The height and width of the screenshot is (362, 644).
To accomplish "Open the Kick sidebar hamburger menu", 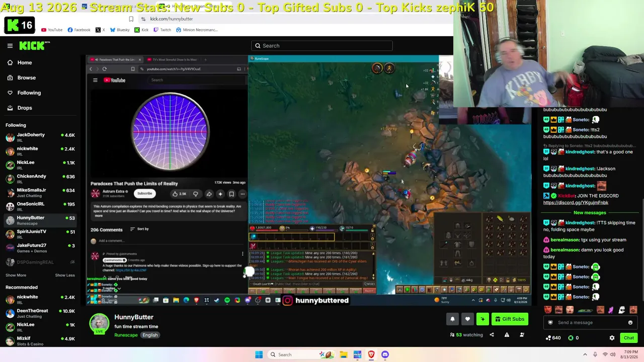I will tap(10, 46).
